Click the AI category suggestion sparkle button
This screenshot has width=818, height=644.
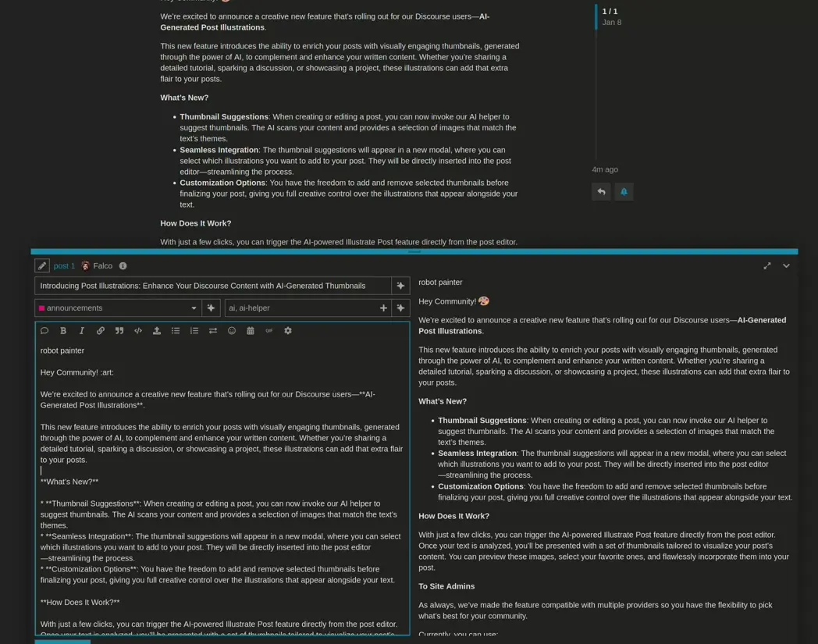pos(211,308)
